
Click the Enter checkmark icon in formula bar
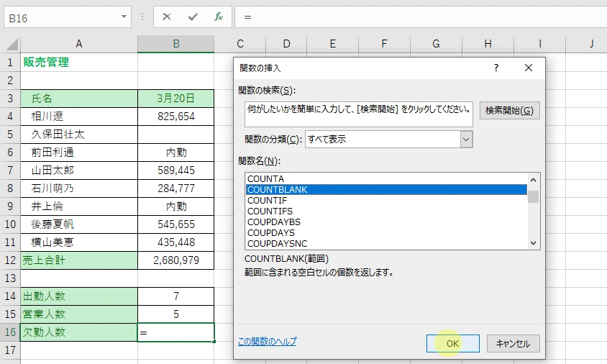click(x=192, y=16)
